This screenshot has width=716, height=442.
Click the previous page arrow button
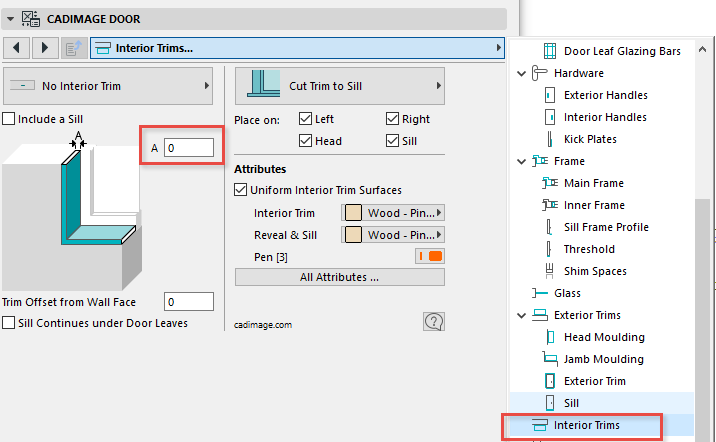18,47
